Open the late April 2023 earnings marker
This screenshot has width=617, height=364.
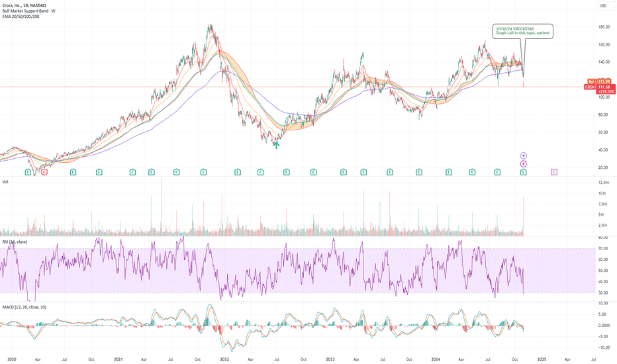363,172
